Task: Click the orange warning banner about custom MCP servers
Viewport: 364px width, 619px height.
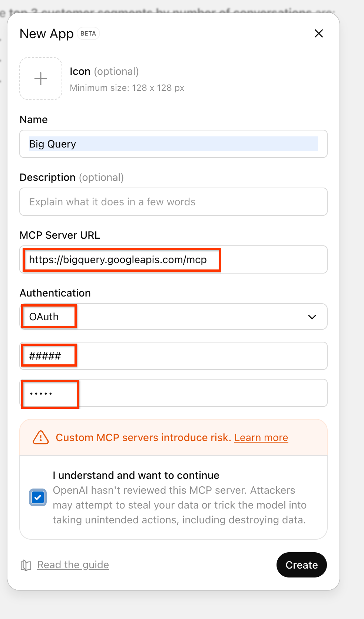Action: (x=173, y=437)
